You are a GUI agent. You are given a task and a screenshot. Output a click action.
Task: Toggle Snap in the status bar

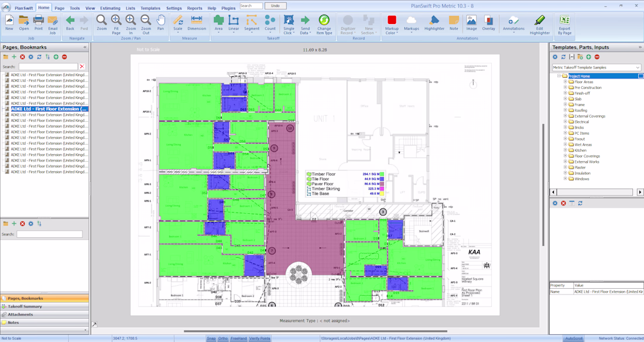coord(211,338)
